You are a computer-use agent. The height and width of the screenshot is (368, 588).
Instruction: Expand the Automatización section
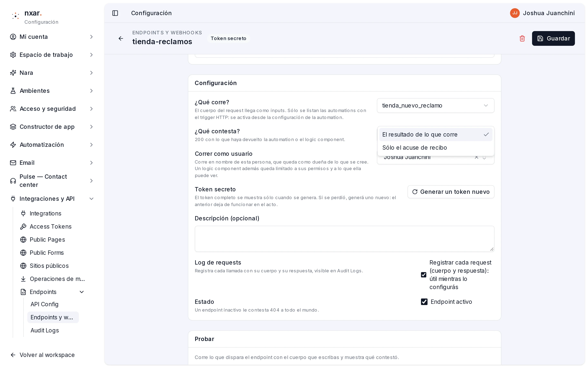tap(52, 145)
